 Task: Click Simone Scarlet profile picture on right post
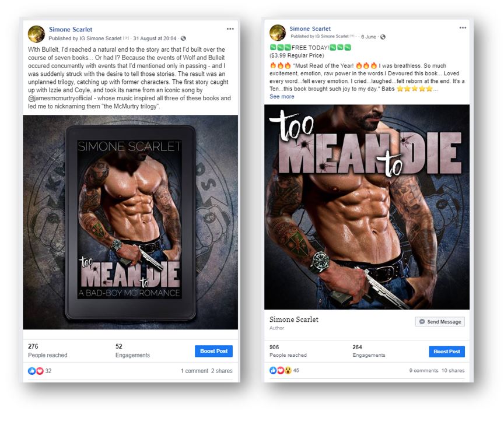(x=278, y=33)
